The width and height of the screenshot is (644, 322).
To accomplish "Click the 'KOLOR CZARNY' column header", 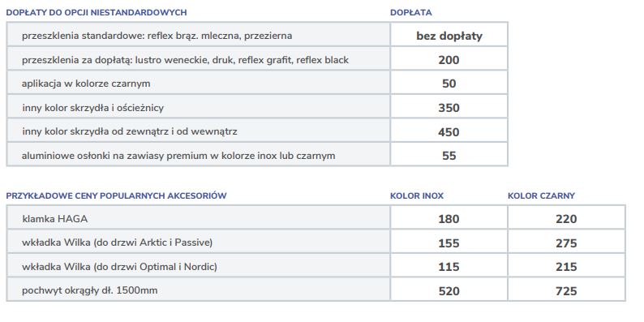I will point(541,196).
